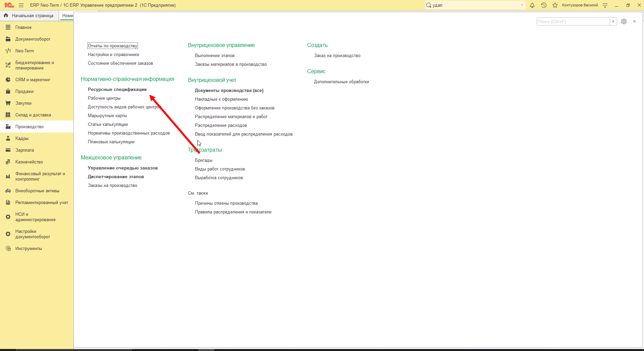Open Причины отмены производства link
644x351 pixels.
tap(226, 203)
